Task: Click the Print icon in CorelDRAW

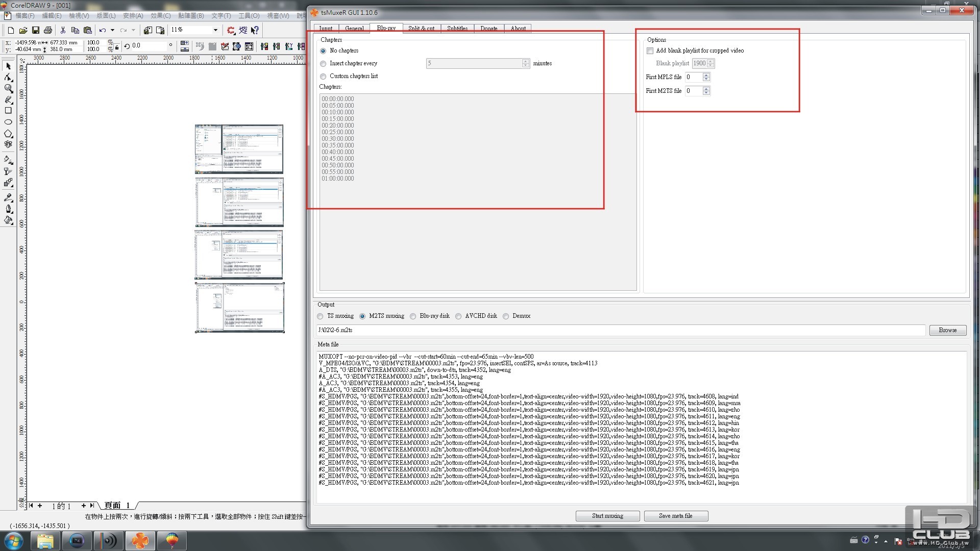Action: pos(48,30)
